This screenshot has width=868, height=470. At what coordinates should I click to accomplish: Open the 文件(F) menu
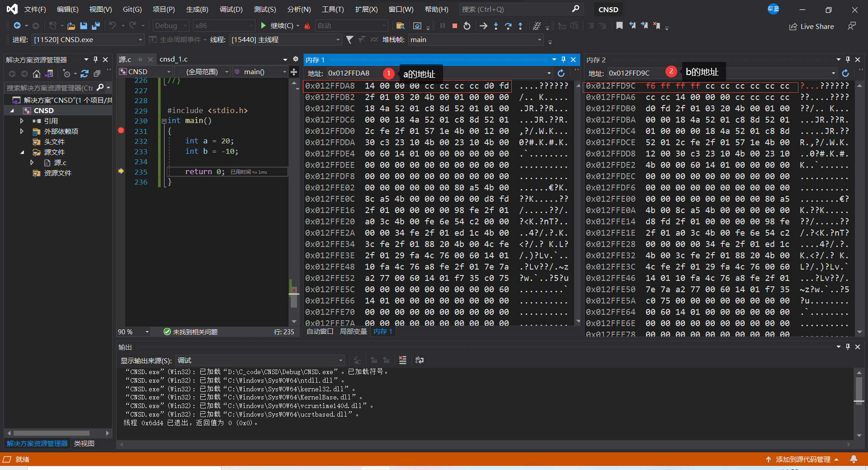(x=35, y=9)
